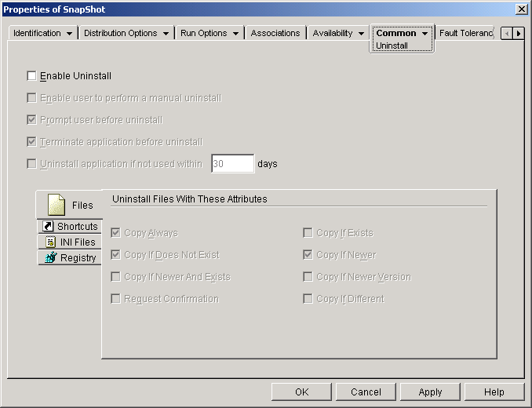Check the Enable Uninstall checkbox
The width and height of the screenshot is (532, 408).
31,75
